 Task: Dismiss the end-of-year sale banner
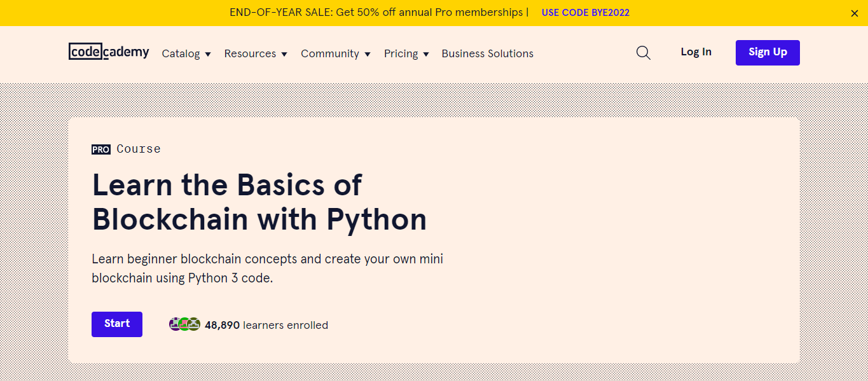[854, 13]
